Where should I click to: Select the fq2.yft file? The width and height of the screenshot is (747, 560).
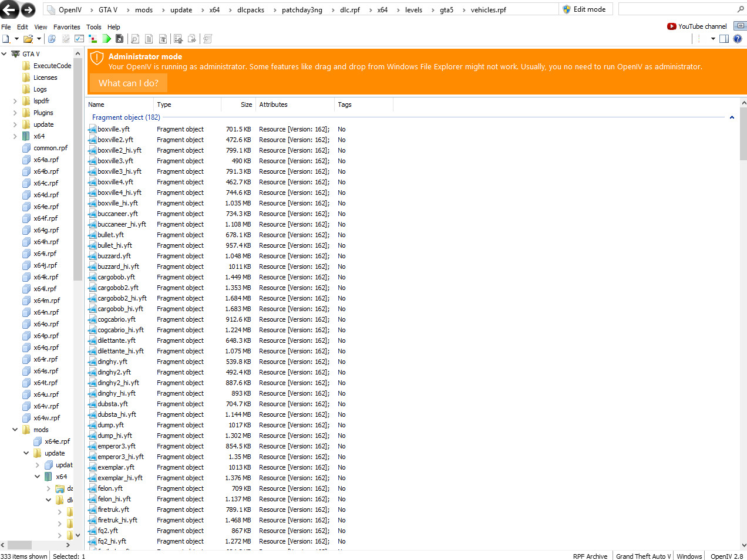[107, 531]
